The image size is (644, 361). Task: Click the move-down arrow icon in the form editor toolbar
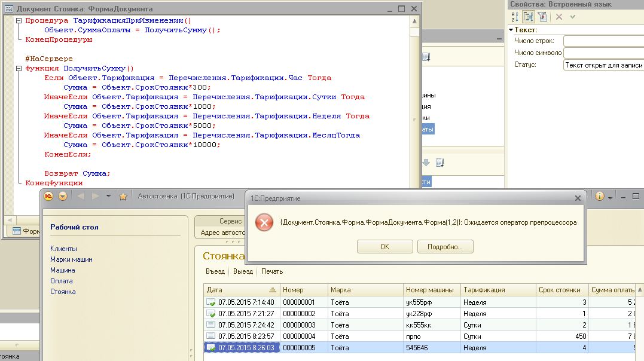[426, 163]
